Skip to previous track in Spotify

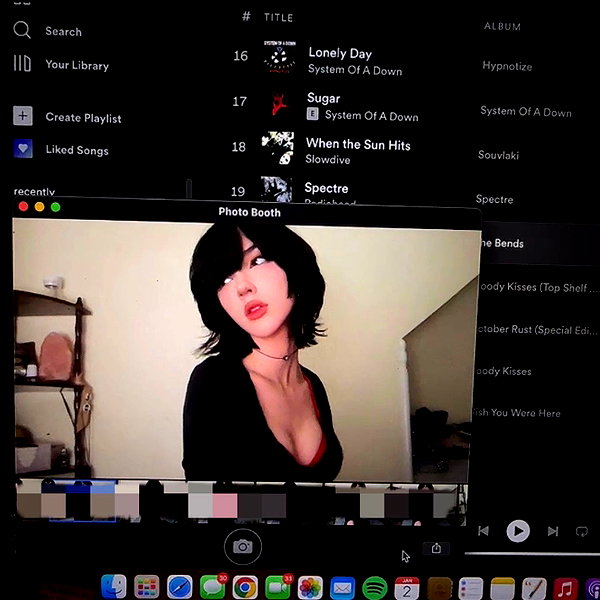(483, 531)
